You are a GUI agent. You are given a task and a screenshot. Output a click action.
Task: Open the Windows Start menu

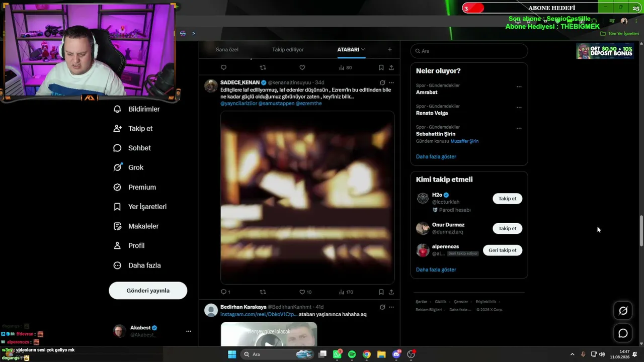(x=232, y=354)
